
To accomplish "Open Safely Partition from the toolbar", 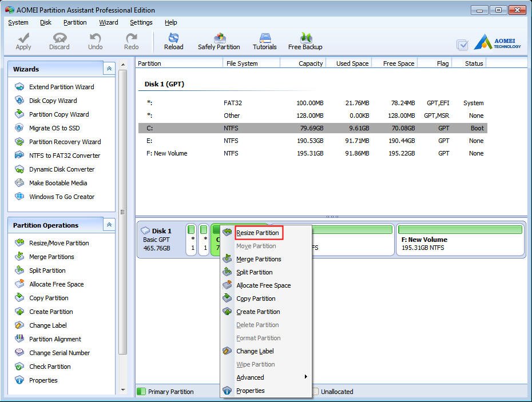I will coord(219,41).
